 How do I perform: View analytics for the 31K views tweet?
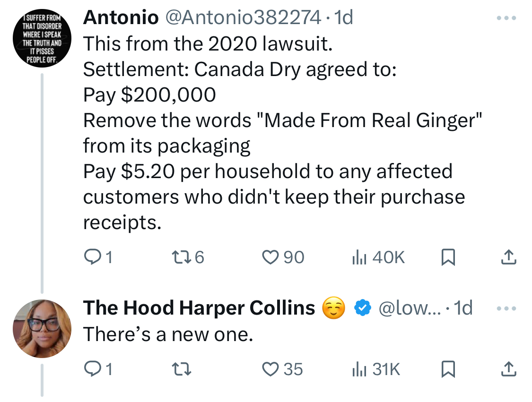[x=359, y=369]
